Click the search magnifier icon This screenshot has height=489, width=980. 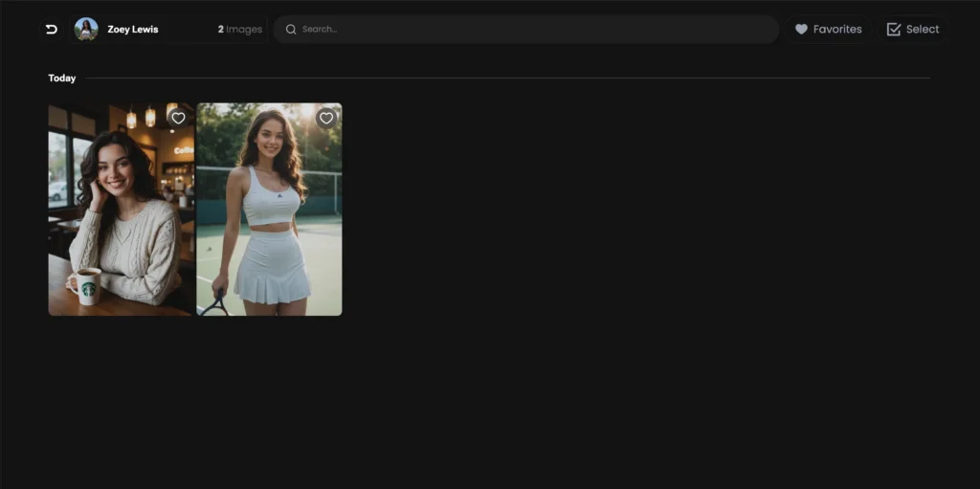(x=291, y=30)
